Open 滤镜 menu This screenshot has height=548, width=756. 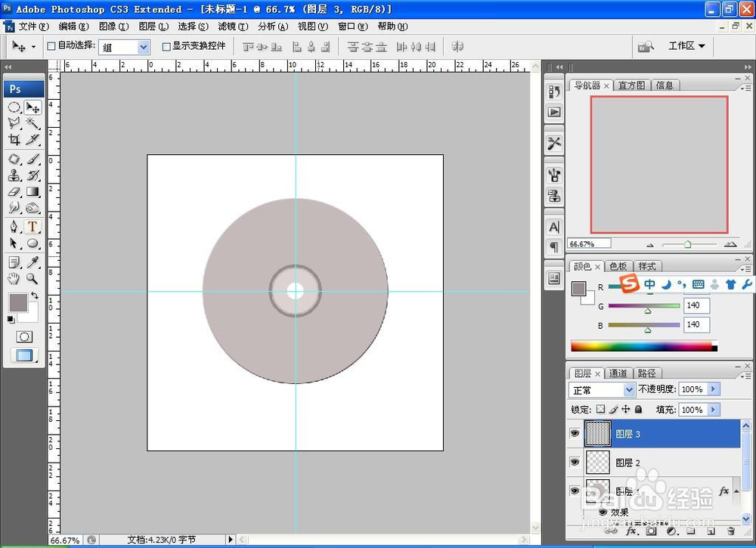tap(233, 26)
